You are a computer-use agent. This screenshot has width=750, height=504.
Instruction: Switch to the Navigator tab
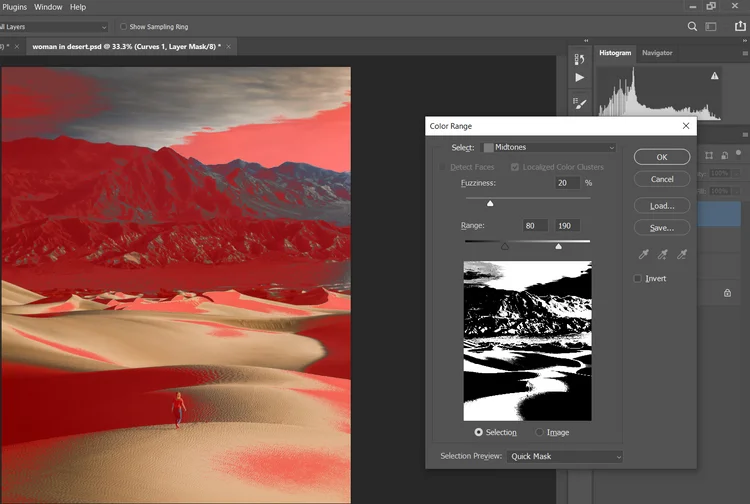coord(657,52)
